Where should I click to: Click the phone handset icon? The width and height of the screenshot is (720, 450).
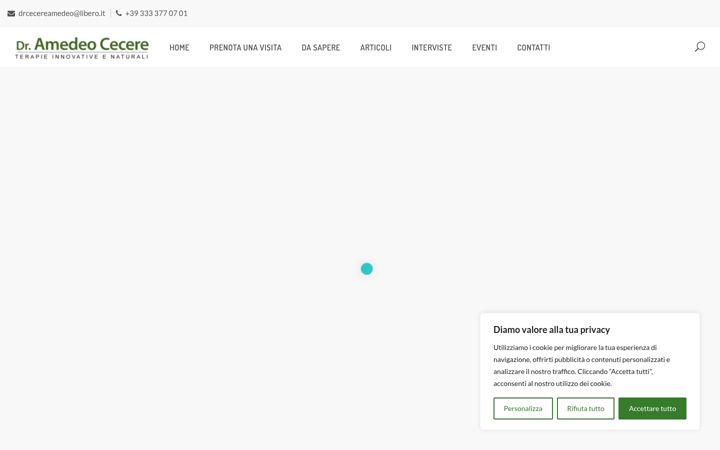point(118,13)
